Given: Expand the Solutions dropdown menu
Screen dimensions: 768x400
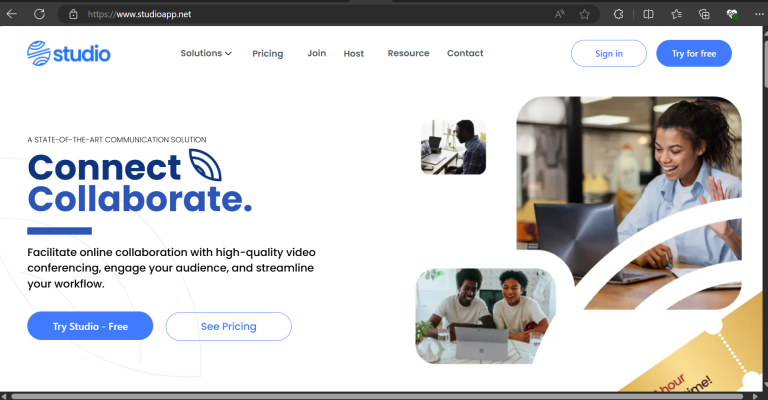Looking at the screenshot, I should (x=206, y=53).
